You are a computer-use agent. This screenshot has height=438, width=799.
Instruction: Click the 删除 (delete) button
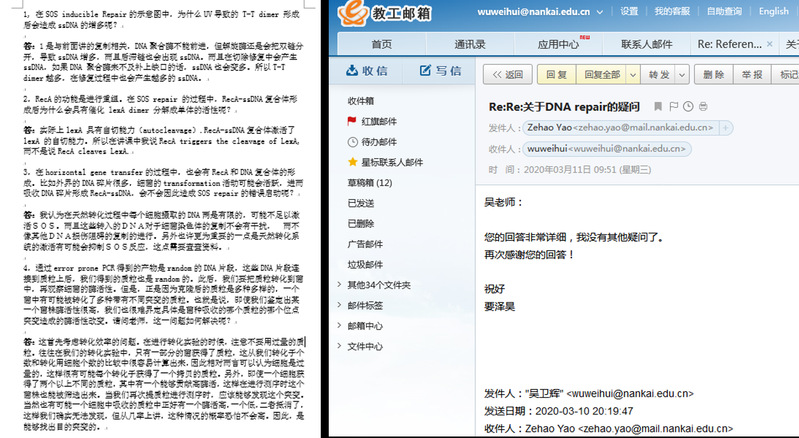click(x=713, y=75)
